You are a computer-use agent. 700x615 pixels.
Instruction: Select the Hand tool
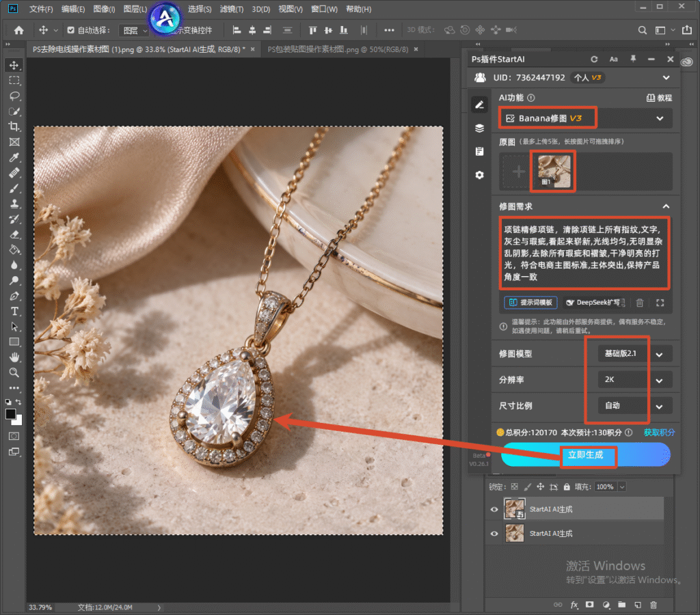point(14,357)
